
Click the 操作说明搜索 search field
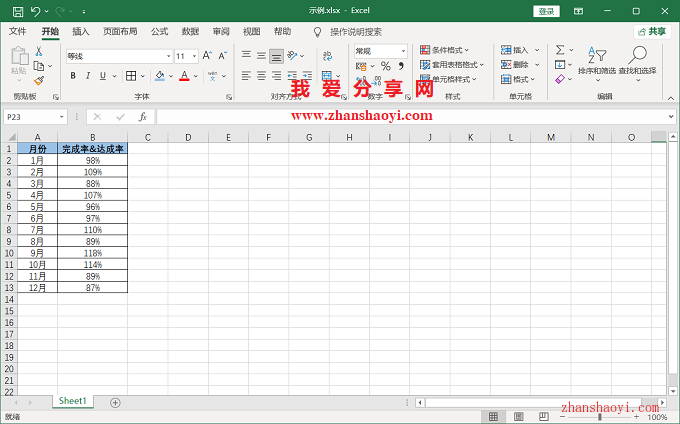tap(356, 32)
